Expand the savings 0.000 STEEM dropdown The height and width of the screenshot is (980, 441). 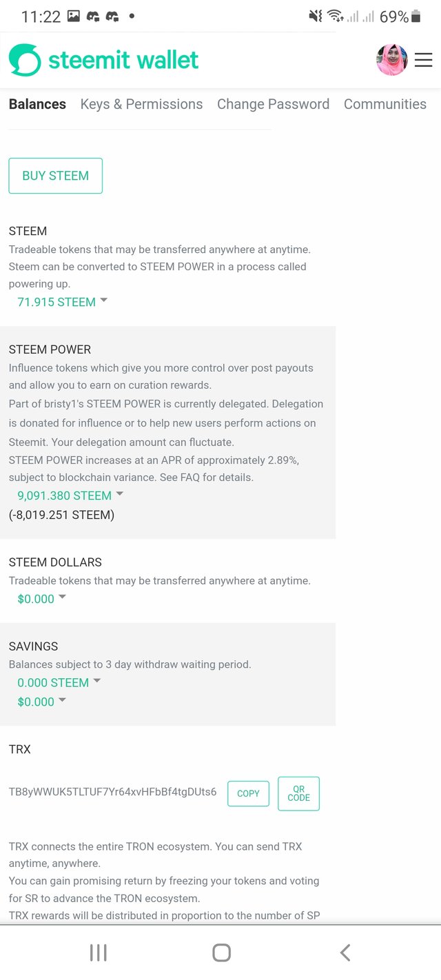click(59, 682)
